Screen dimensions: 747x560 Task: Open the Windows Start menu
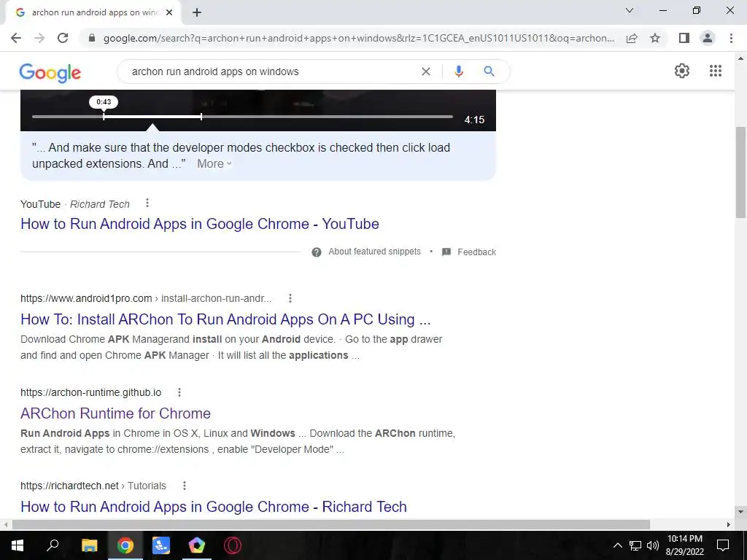coord(18,545)
